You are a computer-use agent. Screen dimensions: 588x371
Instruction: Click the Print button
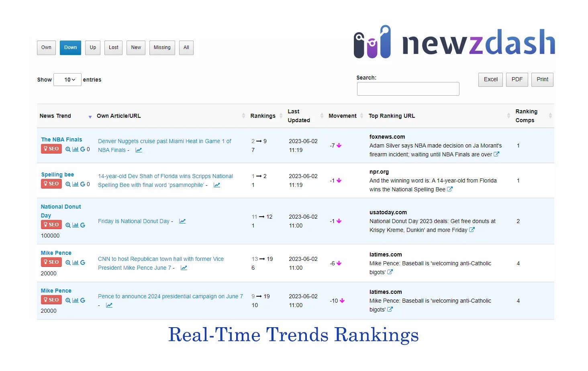click(x=542, y=80)
